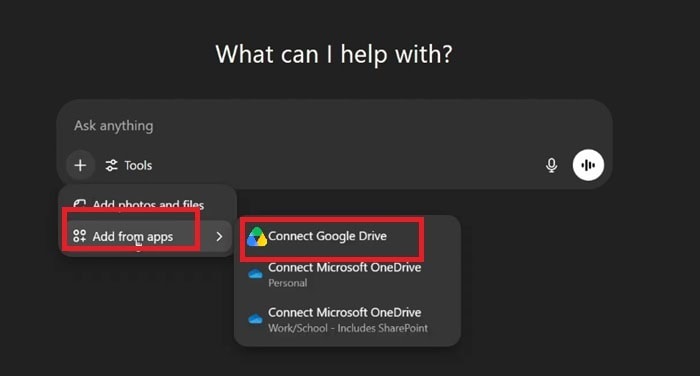
Task: Click the plus attach button
Action: click(80, 165)
